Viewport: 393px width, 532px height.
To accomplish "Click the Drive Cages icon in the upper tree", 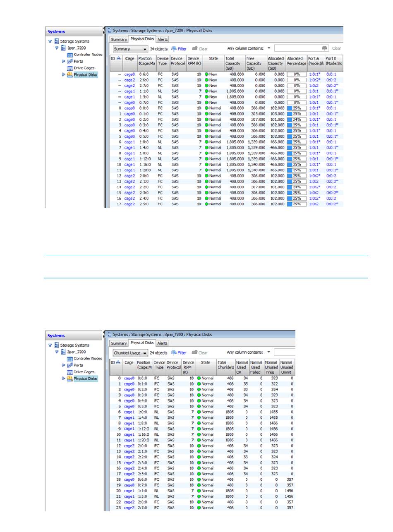I will pos(70,68).
